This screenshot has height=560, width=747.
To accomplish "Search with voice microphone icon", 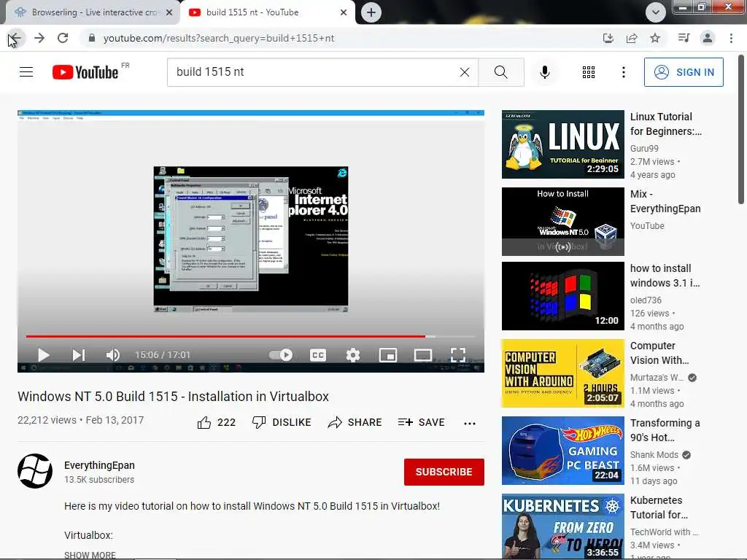I will tap(545, 72).
